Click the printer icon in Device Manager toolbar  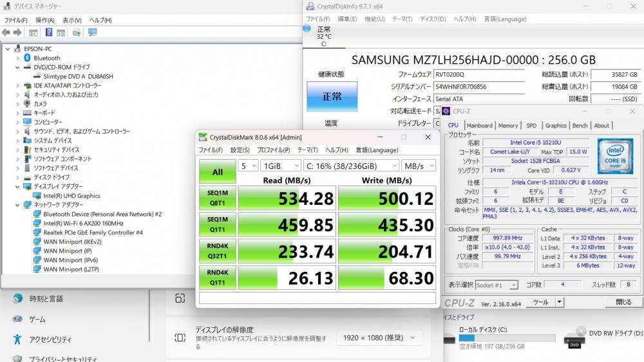[x=77, y=32]
